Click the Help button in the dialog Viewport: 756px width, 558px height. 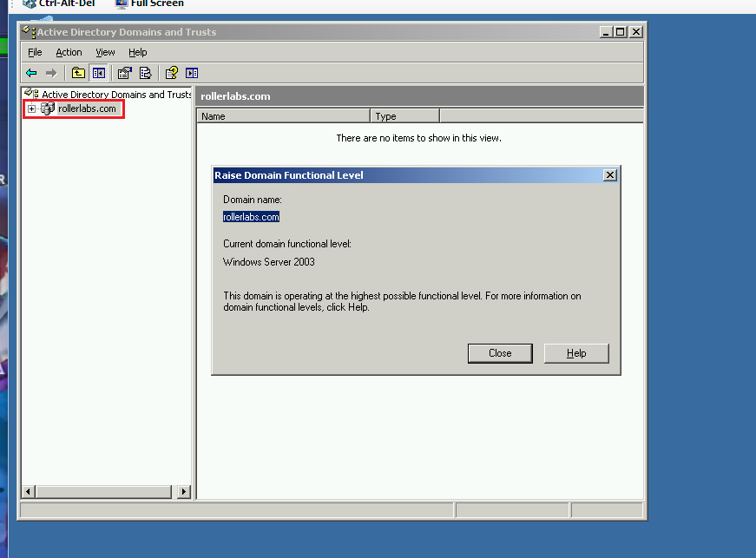click(x=576, y=353)
